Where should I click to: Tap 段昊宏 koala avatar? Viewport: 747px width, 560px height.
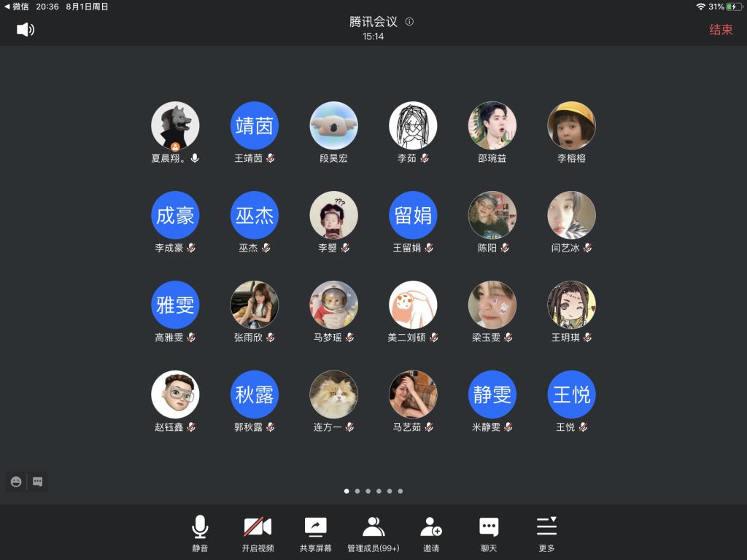pyautogui.click(x=334, y=125)
